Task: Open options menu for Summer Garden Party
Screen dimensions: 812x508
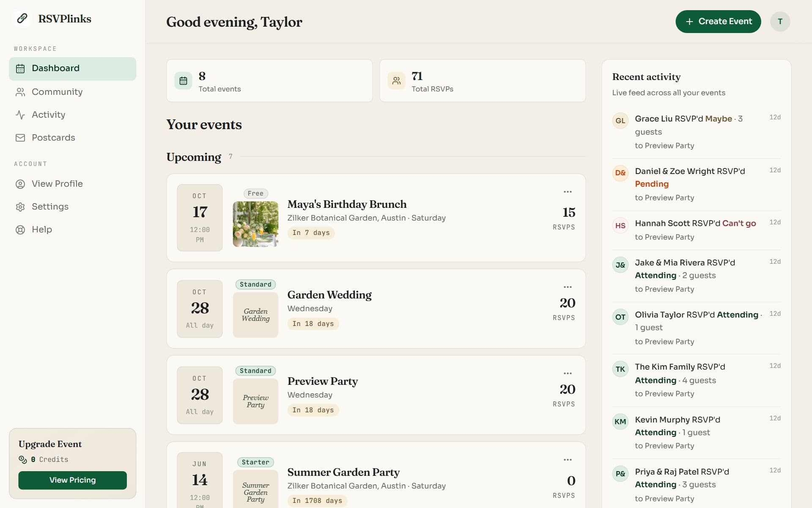Action: click(568, 460)
